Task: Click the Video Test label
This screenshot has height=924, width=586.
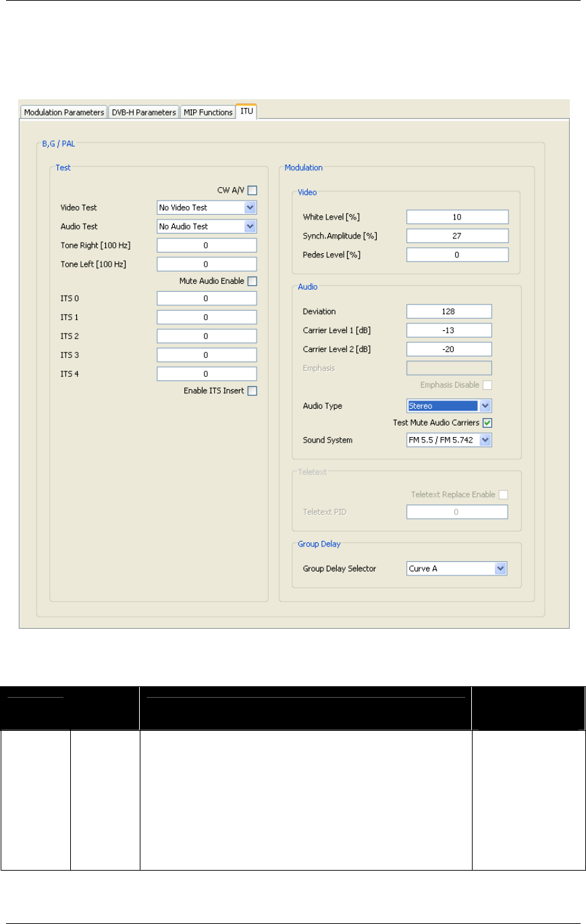Action: coord(78,208)
